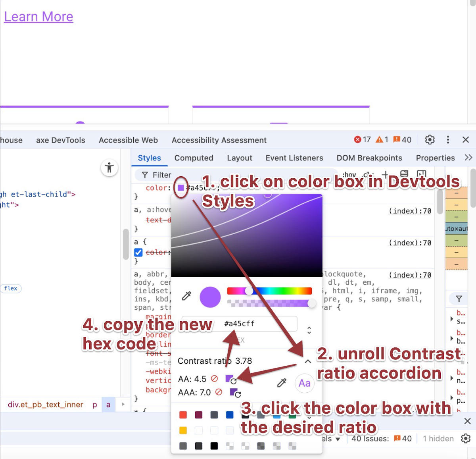Click the Aa text contrast preview circle
Viewport: 476px width, 459px height.
[x=304, y=383]
